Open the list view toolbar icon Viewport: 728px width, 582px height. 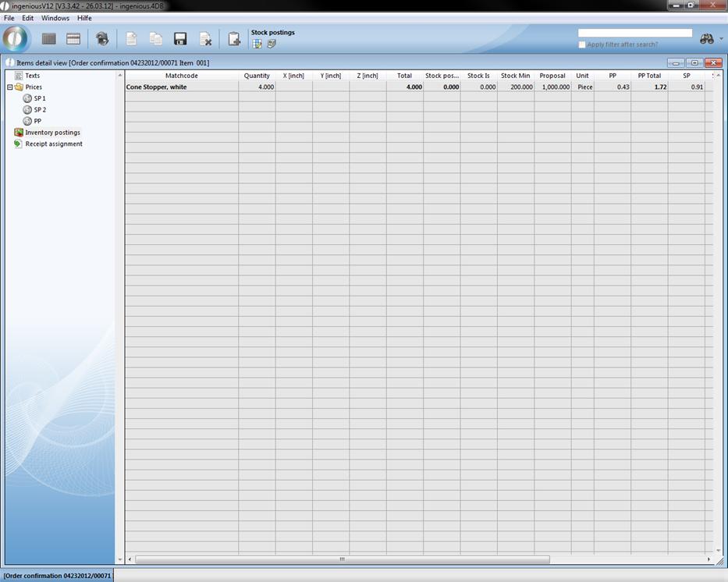[48, 39]
